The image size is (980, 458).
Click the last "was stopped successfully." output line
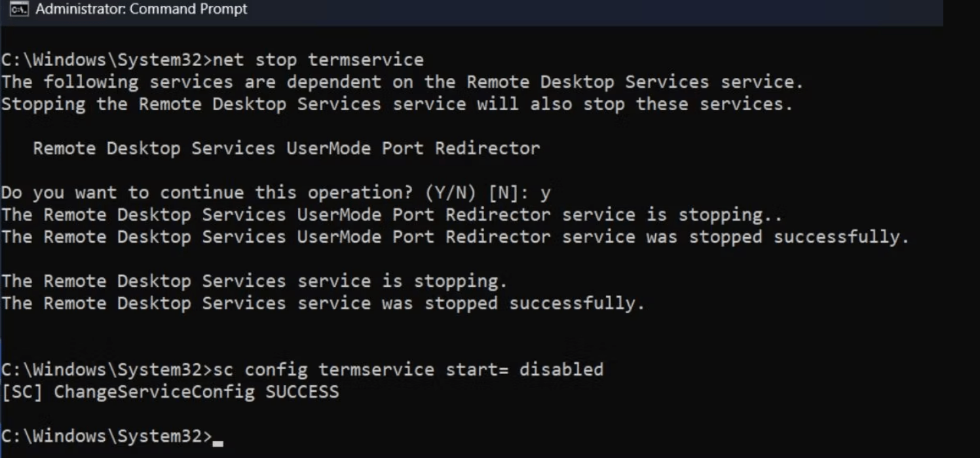[x=323, y=304]
